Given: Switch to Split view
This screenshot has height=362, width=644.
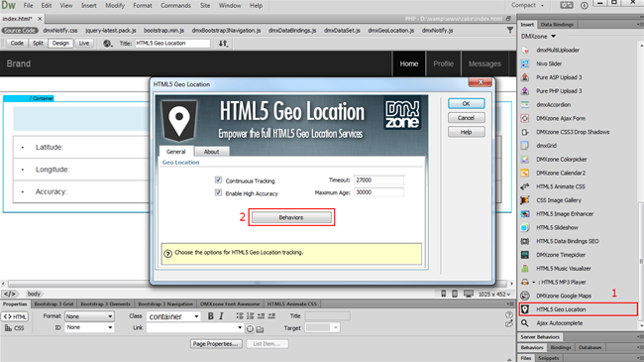Looking at the screenshot, I should coord(38,44).
